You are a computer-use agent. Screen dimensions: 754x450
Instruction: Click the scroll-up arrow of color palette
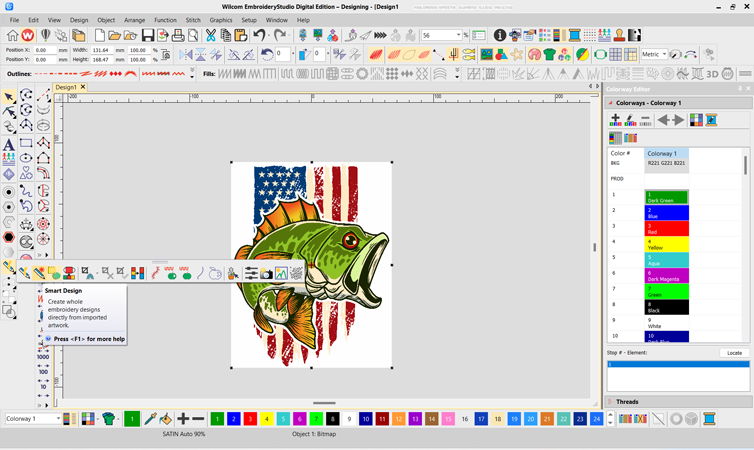coord(610,414)
